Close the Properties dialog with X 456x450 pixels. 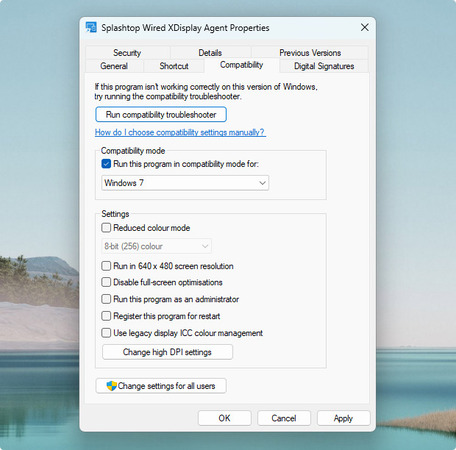coord(365,27)
